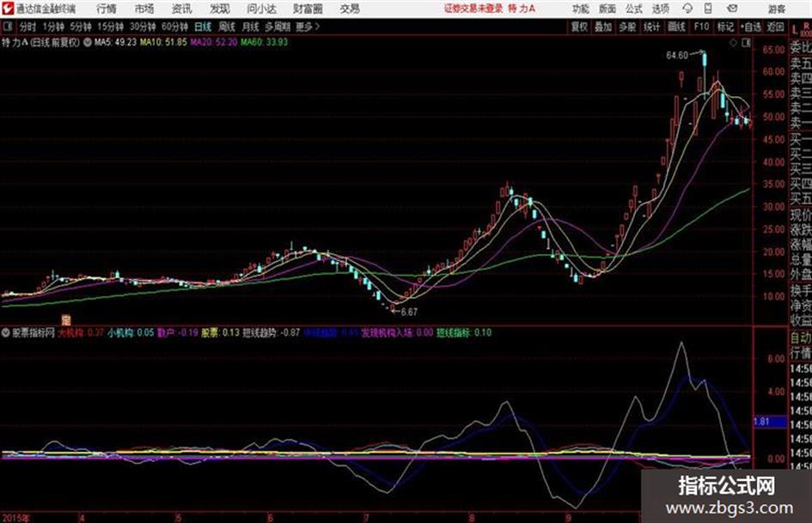
Task: Click the customer service headset icon
Action: point(687,9)
